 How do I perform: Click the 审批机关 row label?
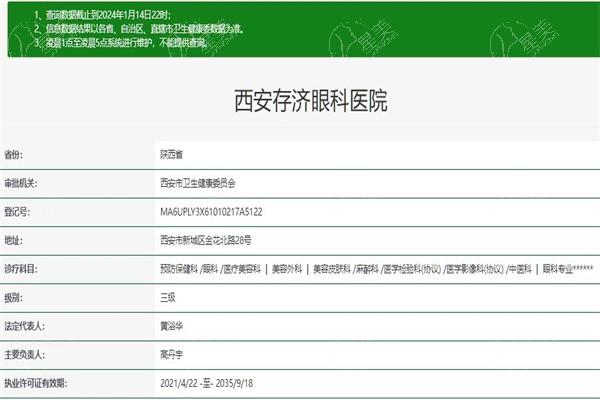(x=21, y=183)
